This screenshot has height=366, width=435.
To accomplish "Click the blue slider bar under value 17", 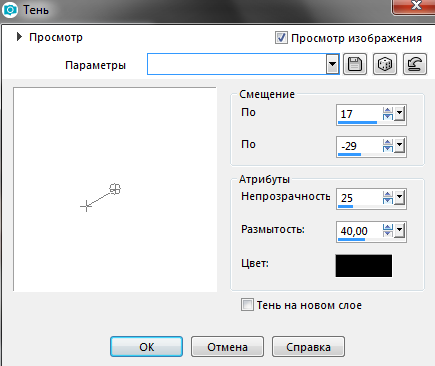I will pos(357,123).
